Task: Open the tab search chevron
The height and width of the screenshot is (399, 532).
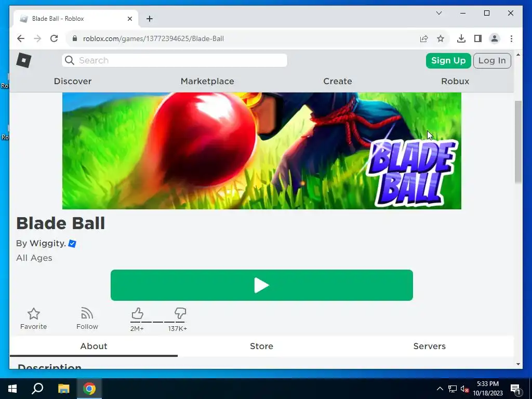Action: tap(439, 13)
